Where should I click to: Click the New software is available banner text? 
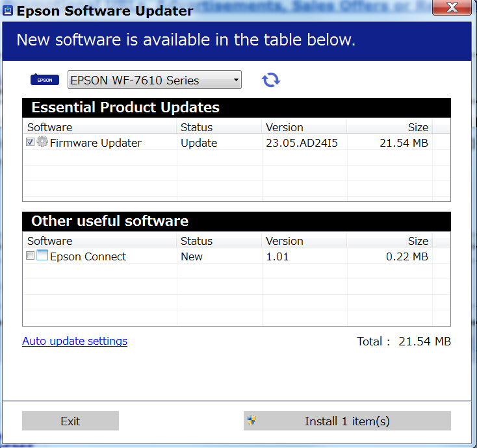186,40
